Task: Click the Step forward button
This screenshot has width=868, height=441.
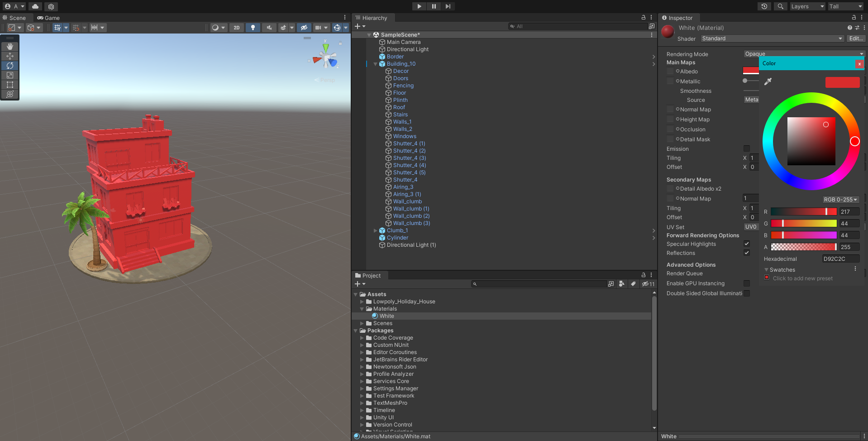Action: tap(448, 6)
